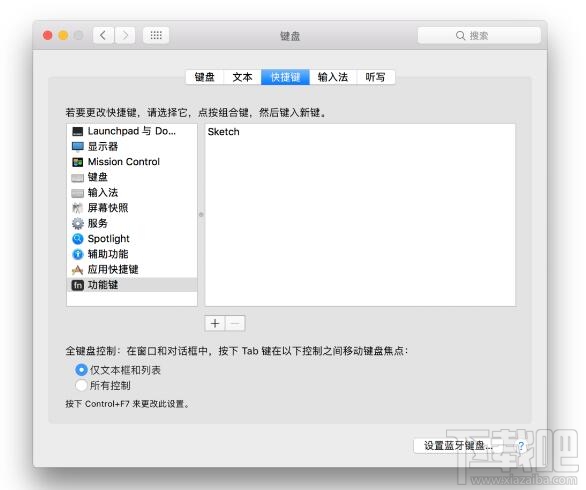Screen dimensions: 586x490
Task: Select the 功能键 row label
Action: point(103,285)
